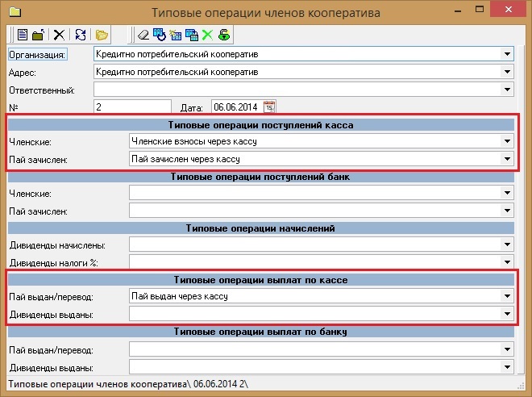This screenshot has width=532, height=397.
Task: Click the green X icon
Action: 207,35
